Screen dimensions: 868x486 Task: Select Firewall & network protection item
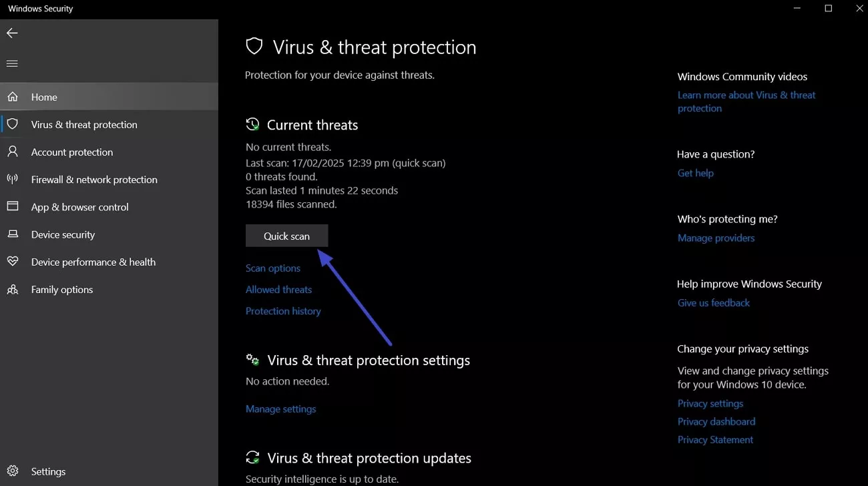94,180
